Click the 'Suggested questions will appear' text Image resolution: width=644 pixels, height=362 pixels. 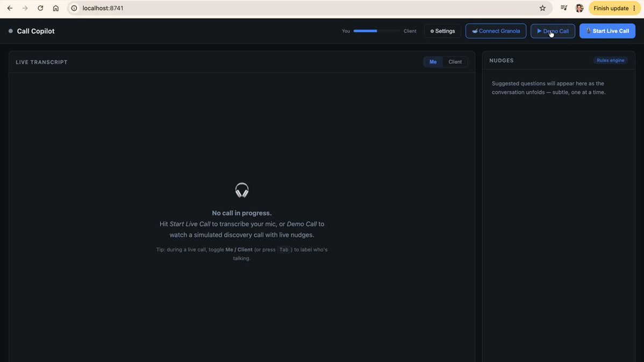tap(548, 88)
